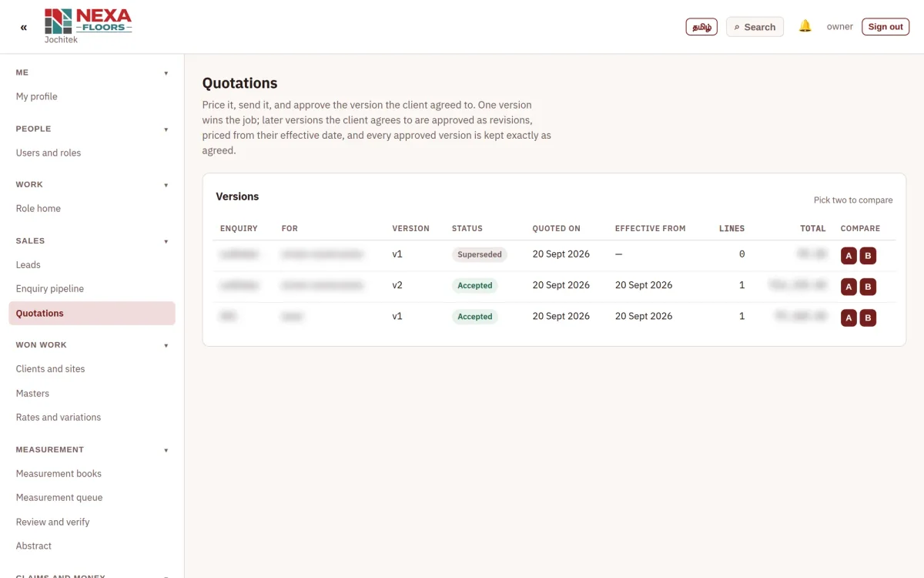Collapse the WORK sidebar section
The height and width of the screenshot is (578, 924).
coord(92,185)
